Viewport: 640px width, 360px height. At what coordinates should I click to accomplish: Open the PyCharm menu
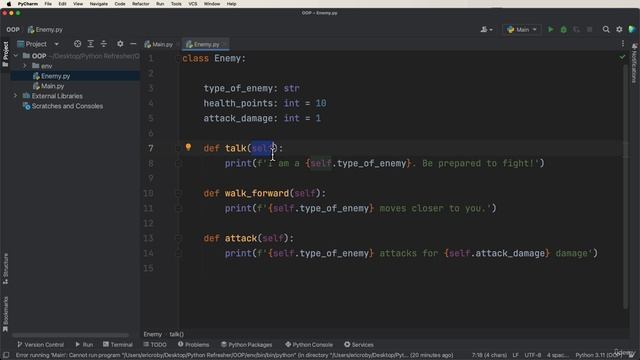(28, 4)
